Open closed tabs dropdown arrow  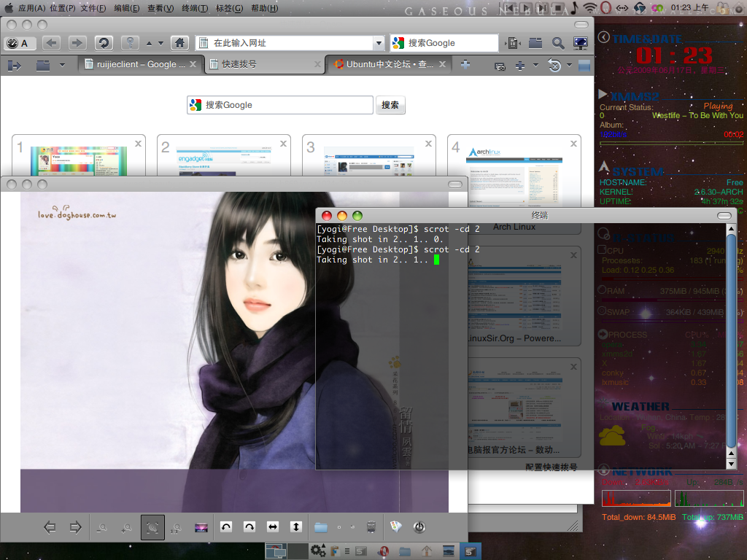(569, 65)
